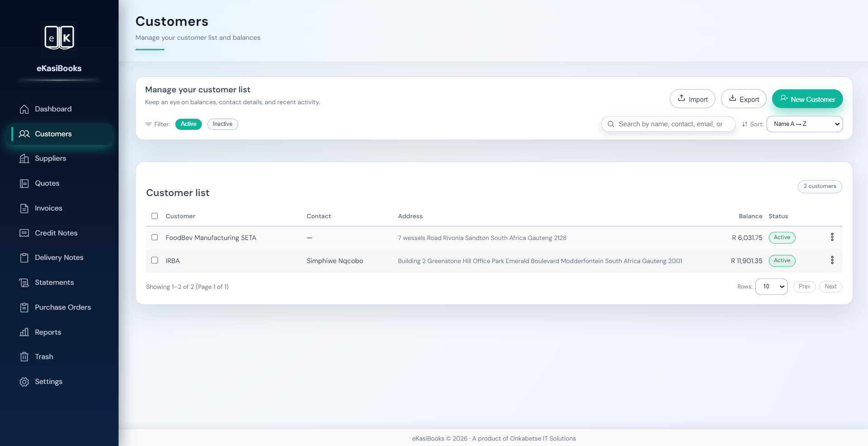
Task: Select the Inactive filter chip
Action: tap(222, 124)
